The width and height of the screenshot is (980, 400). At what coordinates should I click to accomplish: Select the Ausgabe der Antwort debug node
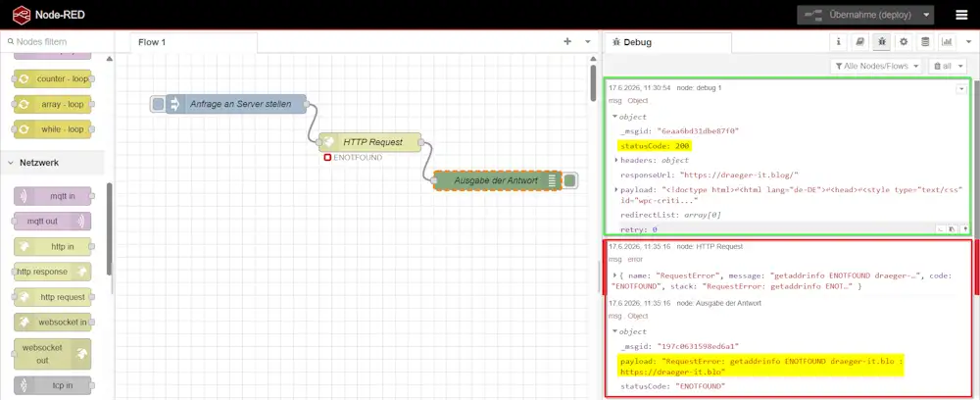[496, 180]
